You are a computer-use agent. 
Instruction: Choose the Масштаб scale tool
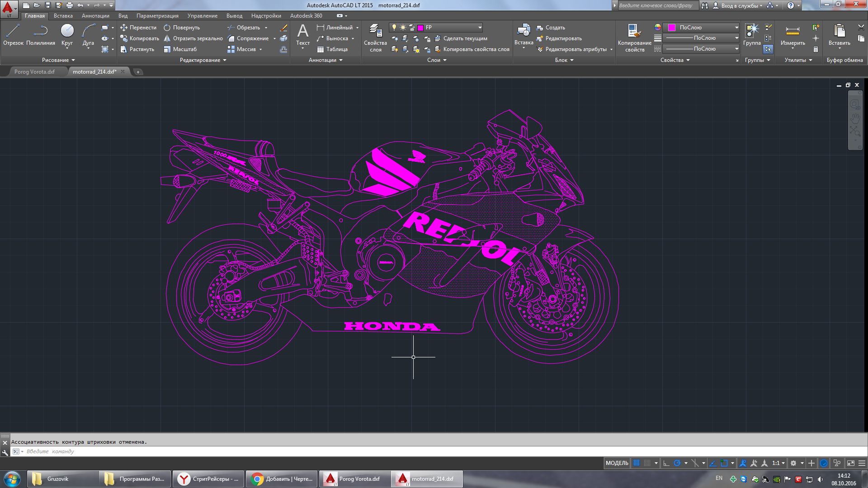[x=180, y=49]
